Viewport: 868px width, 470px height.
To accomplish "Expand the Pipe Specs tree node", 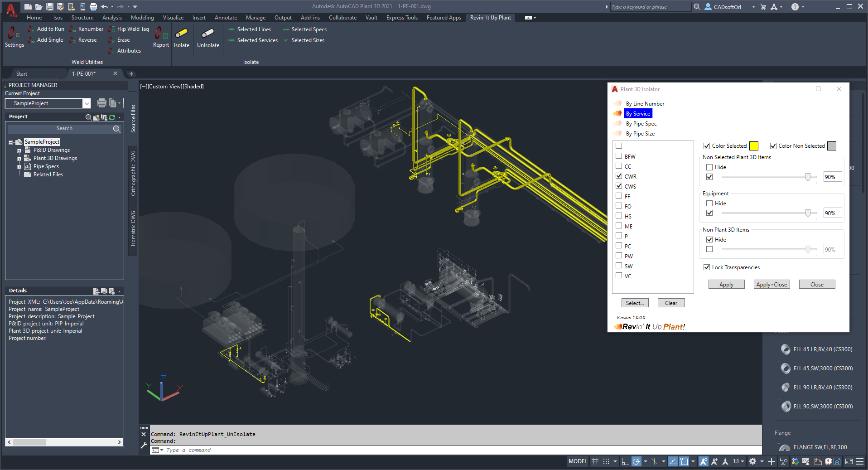I will pos(19,167).
